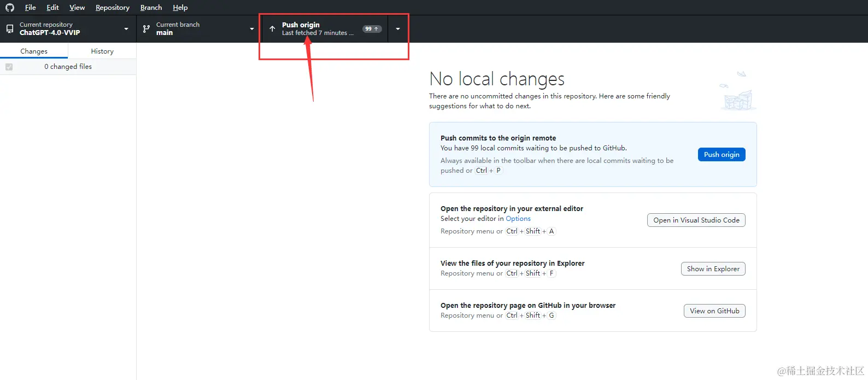This screenshot has width=868, height=380.
Task: Click the Show in Explorer button
Action: pyautogui.click(x=713, y=269)
